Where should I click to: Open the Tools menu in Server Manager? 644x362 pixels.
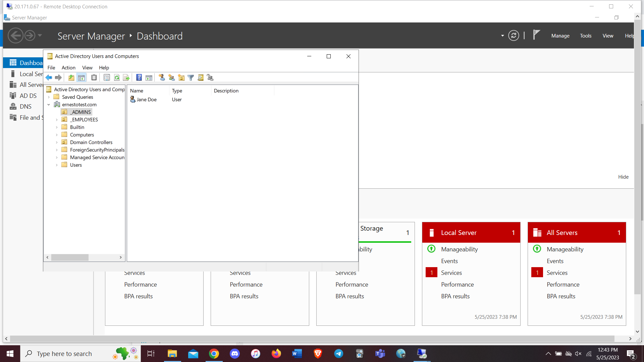[586, 36]
